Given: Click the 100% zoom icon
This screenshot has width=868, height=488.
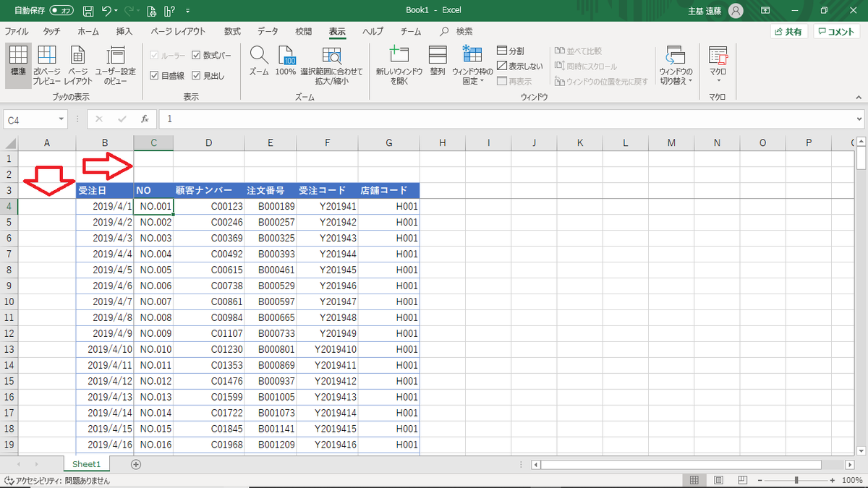Looking at the screenshot, I should 286,64.
